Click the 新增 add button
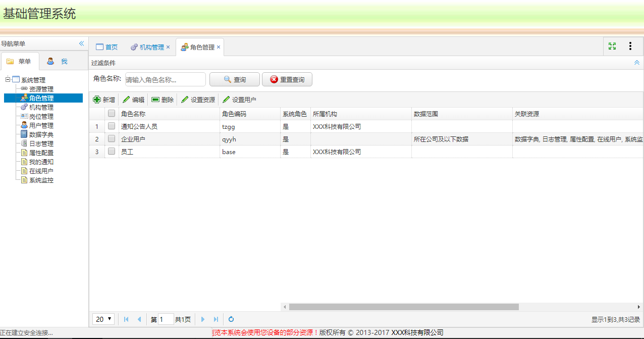 point(104,100)
